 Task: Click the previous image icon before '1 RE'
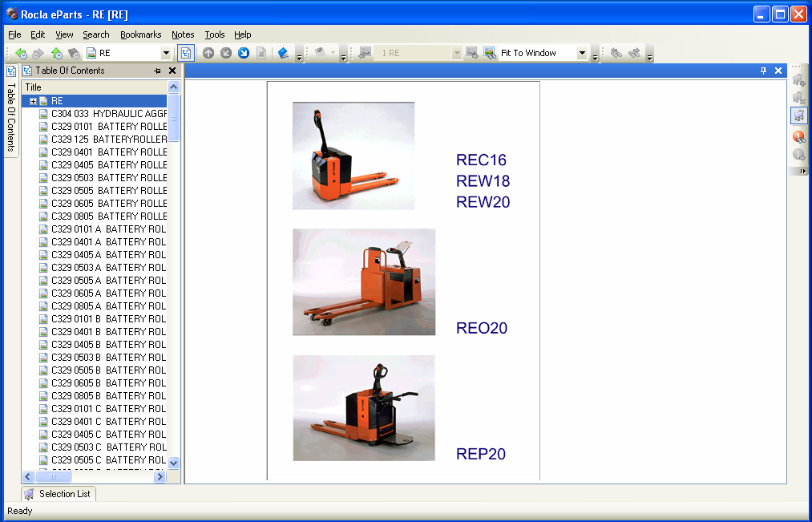[x=365, y=53]
